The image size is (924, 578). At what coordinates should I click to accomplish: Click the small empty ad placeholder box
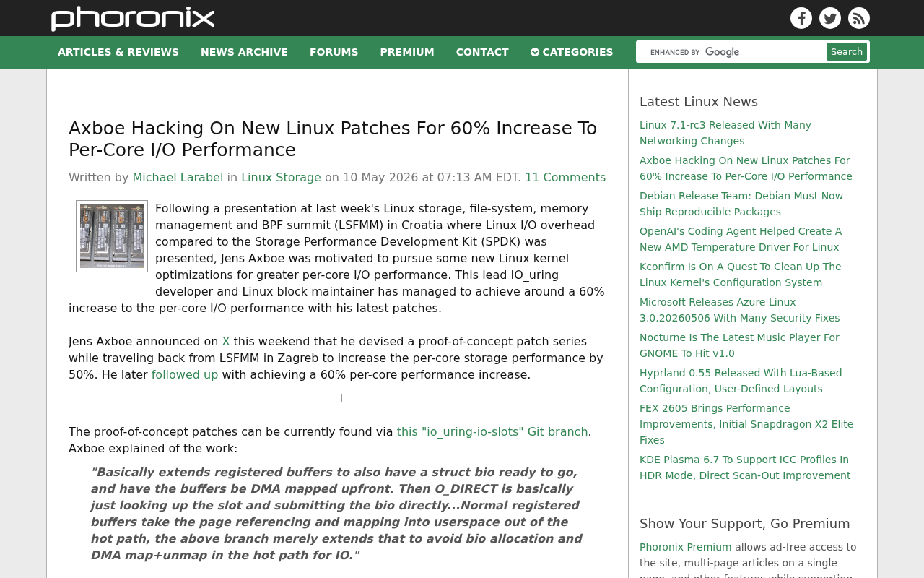point(338,398)
